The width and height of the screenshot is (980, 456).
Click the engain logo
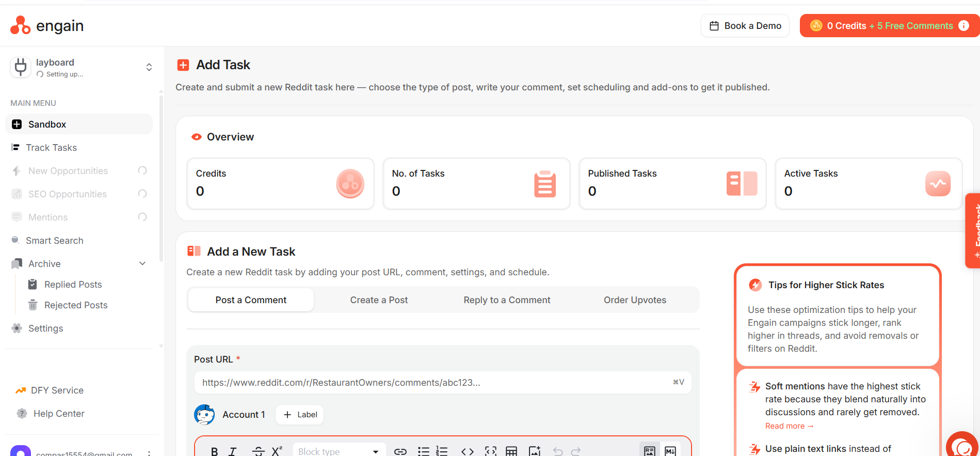click(47, 25)
